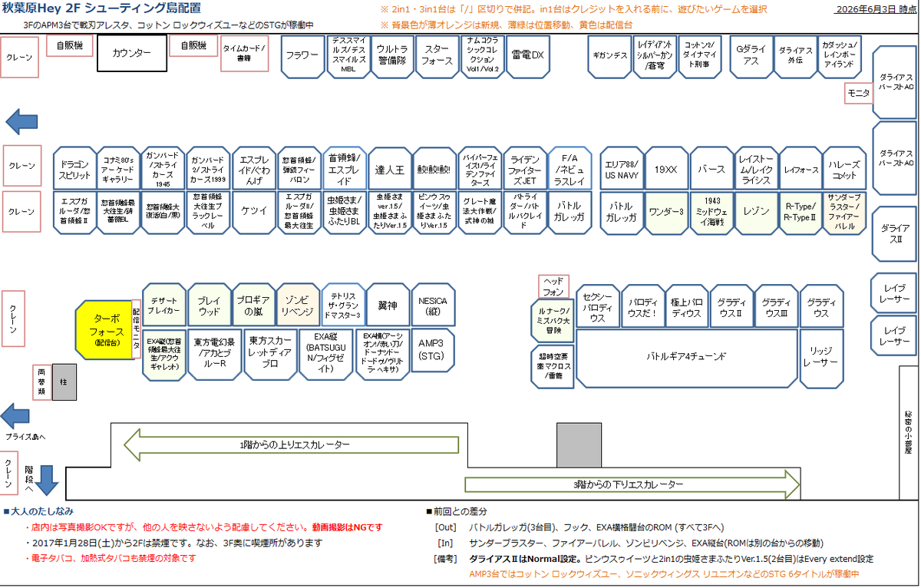Click the バトルギア4チューンド cabinet
Screen dimensions: 921x588
click(685, 358)
